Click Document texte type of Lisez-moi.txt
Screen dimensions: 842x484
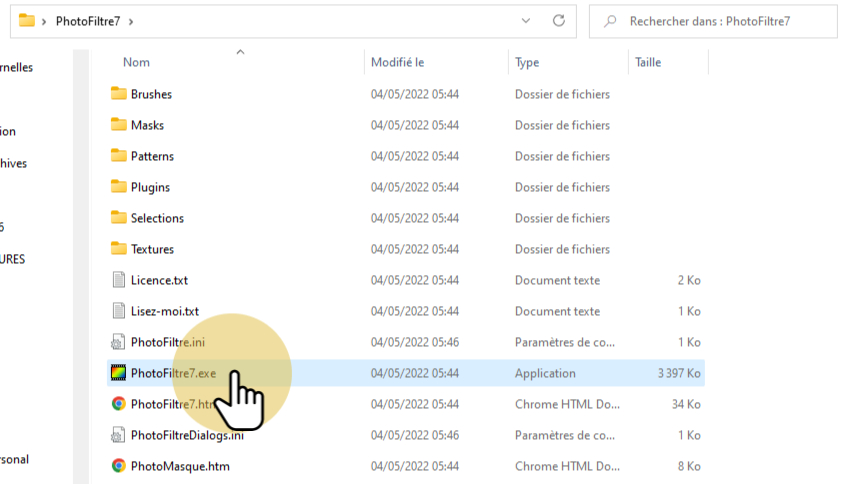click(557, 312)
